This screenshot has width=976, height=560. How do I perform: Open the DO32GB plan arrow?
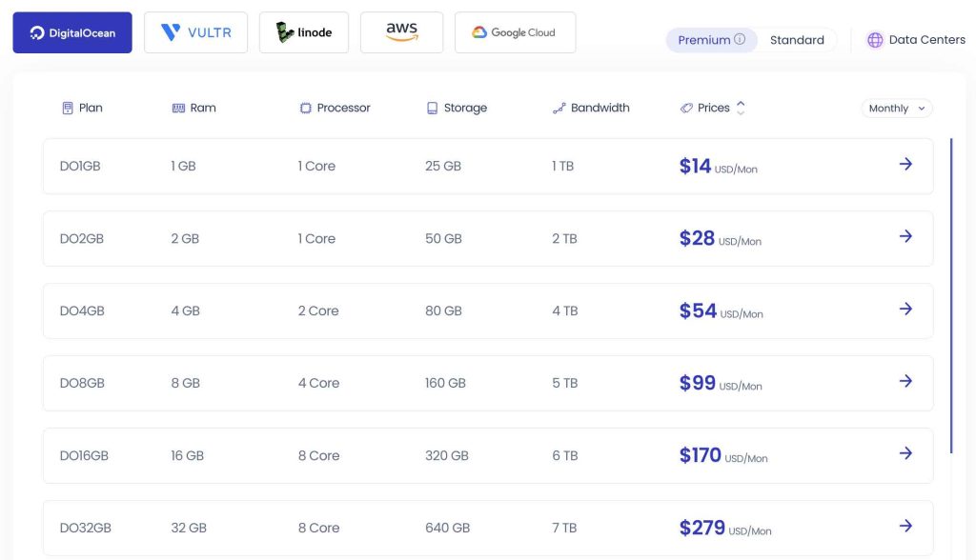(905, 526)
